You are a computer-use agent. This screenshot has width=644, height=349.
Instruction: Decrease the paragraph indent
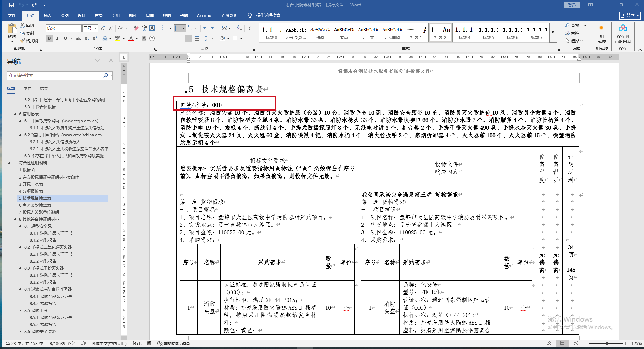[x=206, y=28]
